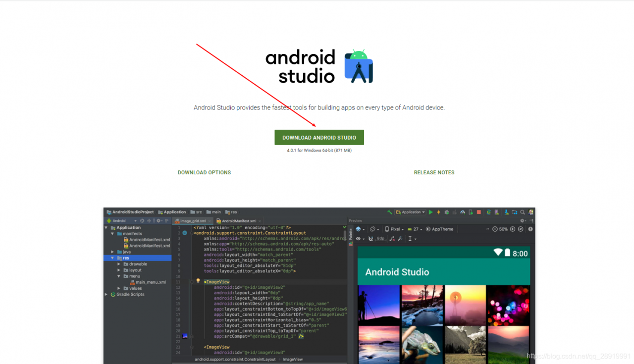Click the user avatar in the toolbar
The image size is (634, 364).
pos(531,212)
